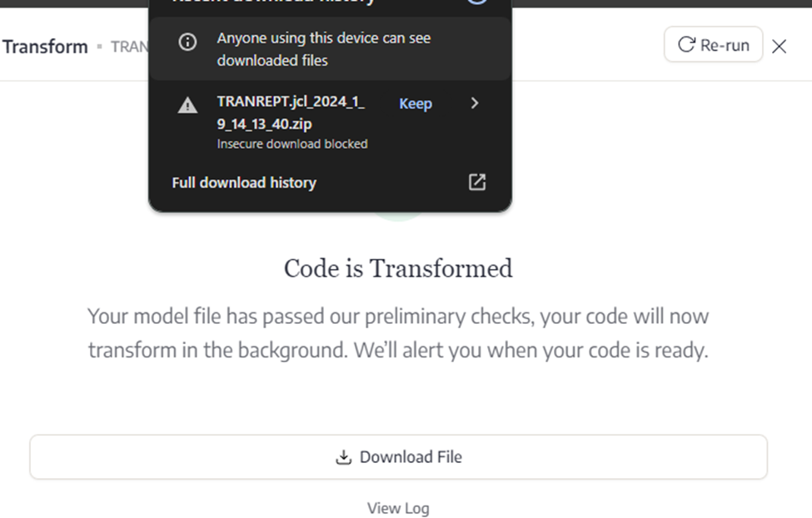Close the Transform panel with the X
Screen dimensions: 812x518
pos(779,47)
